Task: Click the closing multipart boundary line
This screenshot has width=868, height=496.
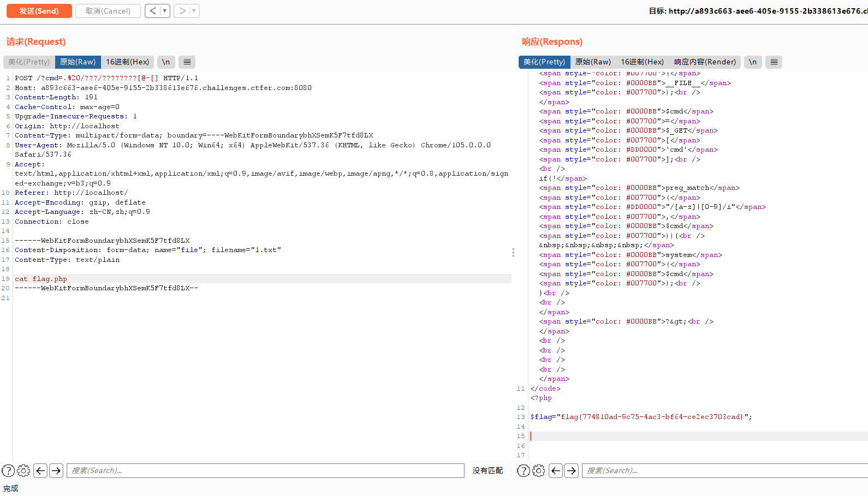Action: [106, 288]
